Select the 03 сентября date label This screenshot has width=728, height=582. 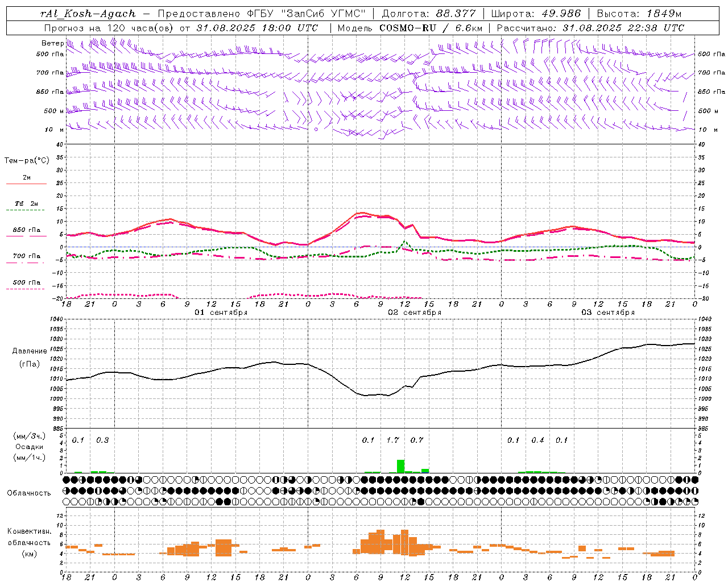[x=608, y=313]
